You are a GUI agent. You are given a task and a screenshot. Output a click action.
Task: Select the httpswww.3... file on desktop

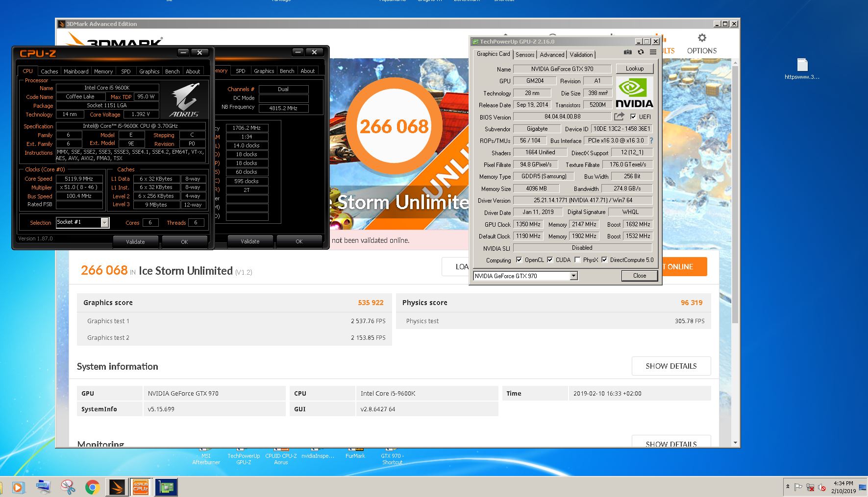[802, 69]
